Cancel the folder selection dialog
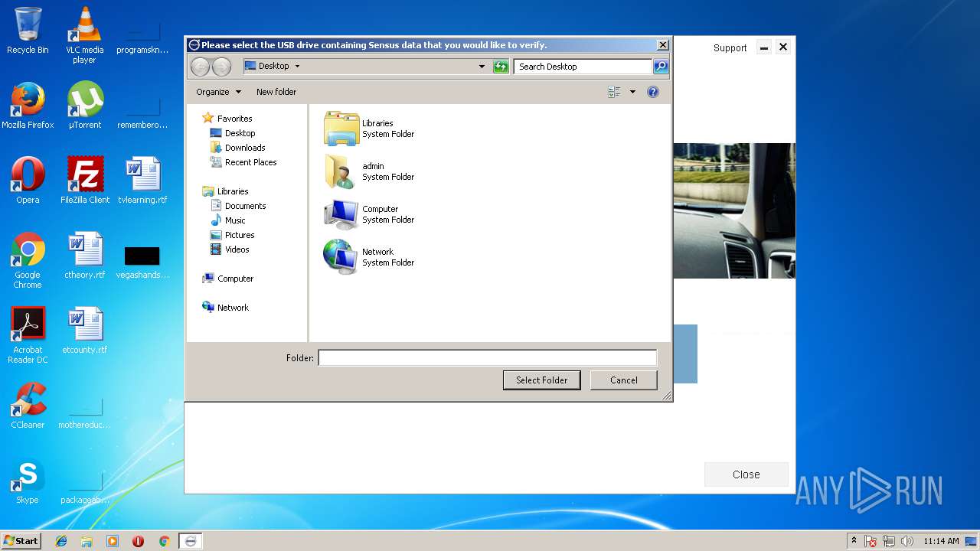 tap(624, 380)
